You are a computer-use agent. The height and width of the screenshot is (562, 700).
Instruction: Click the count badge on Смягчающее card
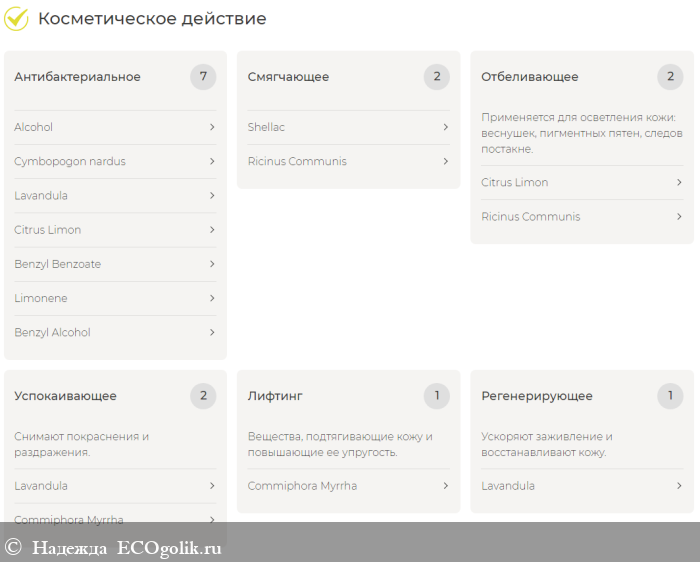436,77
